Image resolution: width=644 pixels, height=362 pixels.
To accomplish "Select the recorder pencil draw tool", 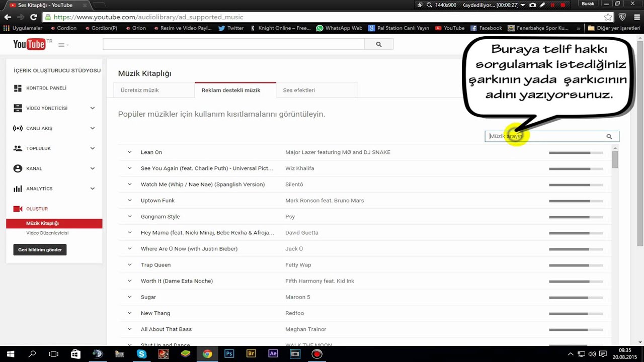I will point(542,5).
